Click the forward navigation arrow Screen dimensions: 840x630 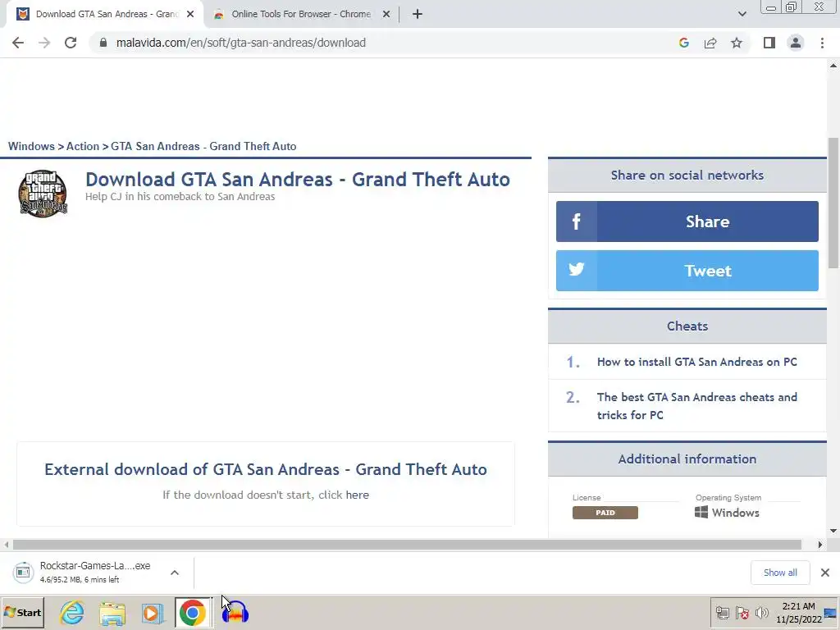coord(44,43)
